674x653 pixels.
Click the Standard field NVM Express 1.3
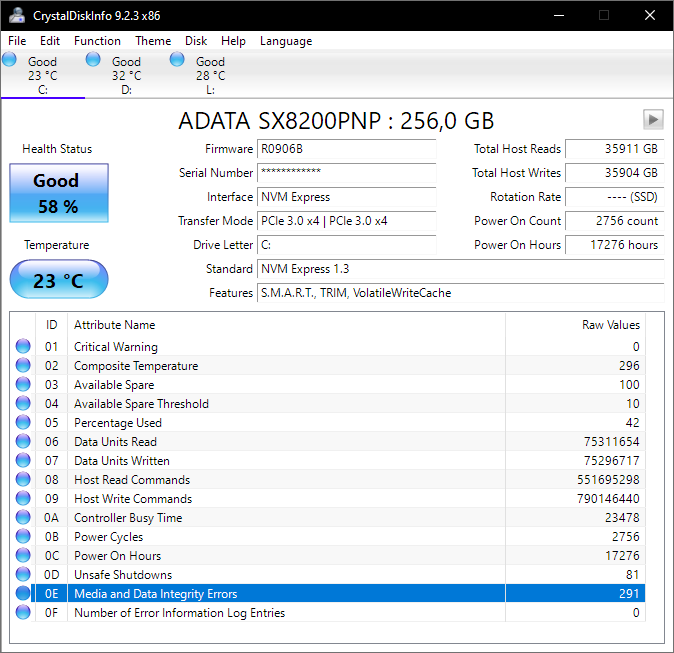point(461,269)
